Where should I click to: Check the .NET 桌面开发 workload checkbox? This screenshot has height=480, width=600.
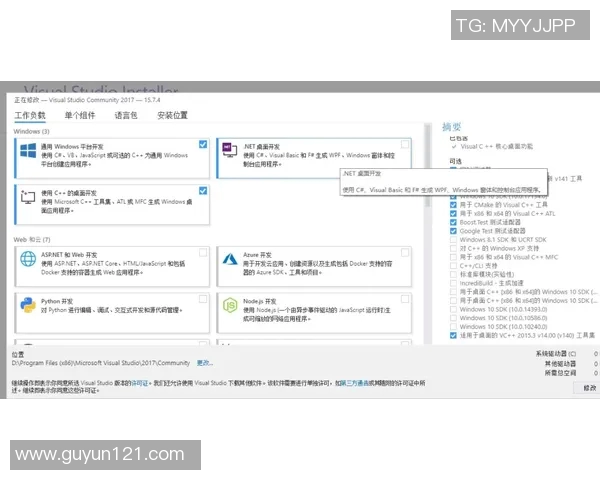click(x=404, y=144)
